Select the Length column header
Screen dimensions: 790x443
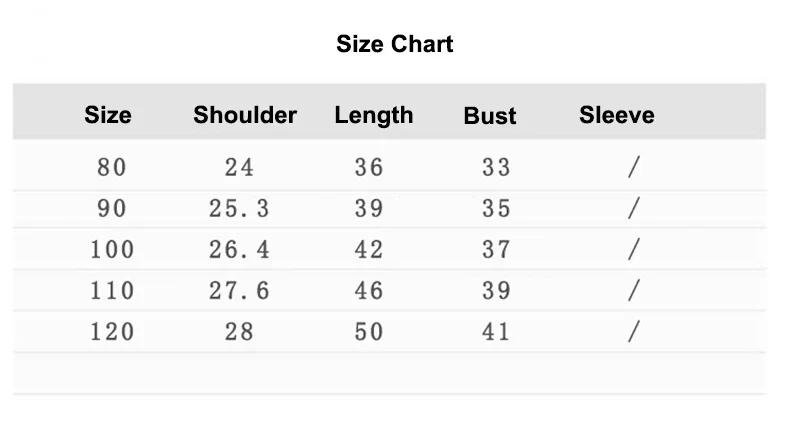tap(374, 115)
